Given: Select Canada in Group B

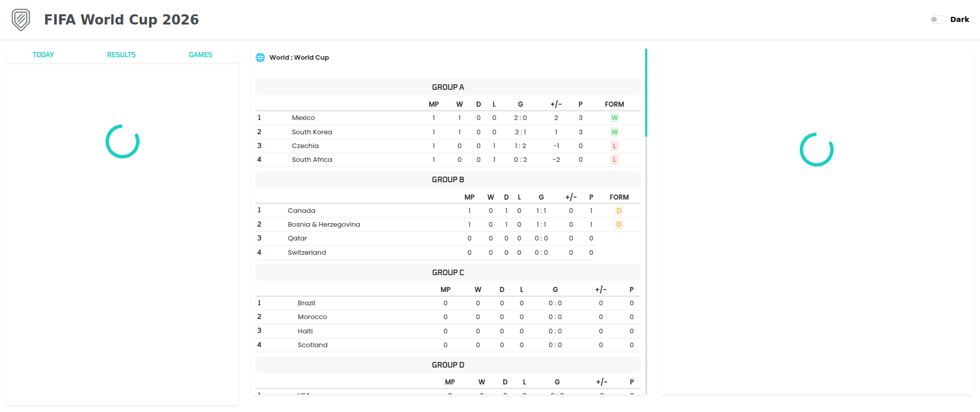Looking at the screenshot, I should click(x=302, y=211).
